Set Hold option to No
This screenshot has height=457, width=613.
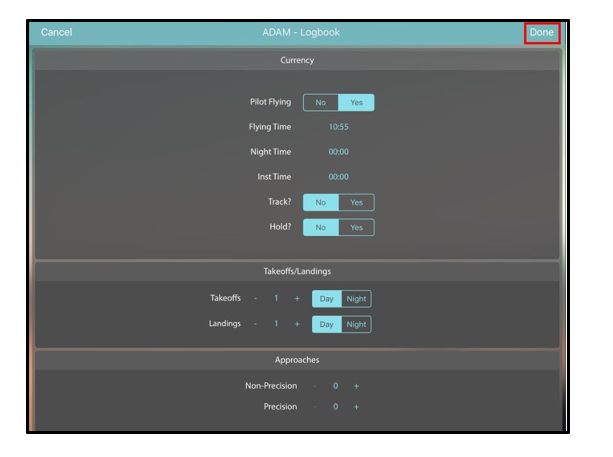321,227
